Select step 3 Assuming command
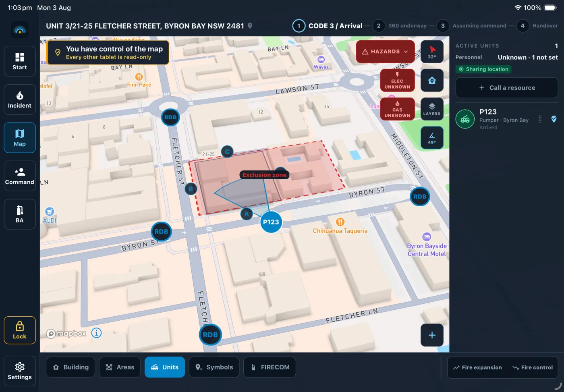 coord(472,26)
